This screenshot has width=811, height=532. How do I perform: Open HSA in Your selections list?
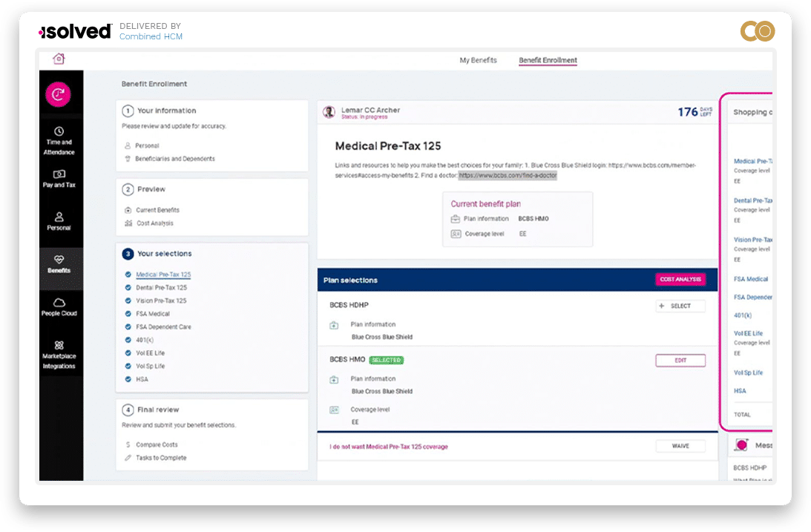point(142,379)
